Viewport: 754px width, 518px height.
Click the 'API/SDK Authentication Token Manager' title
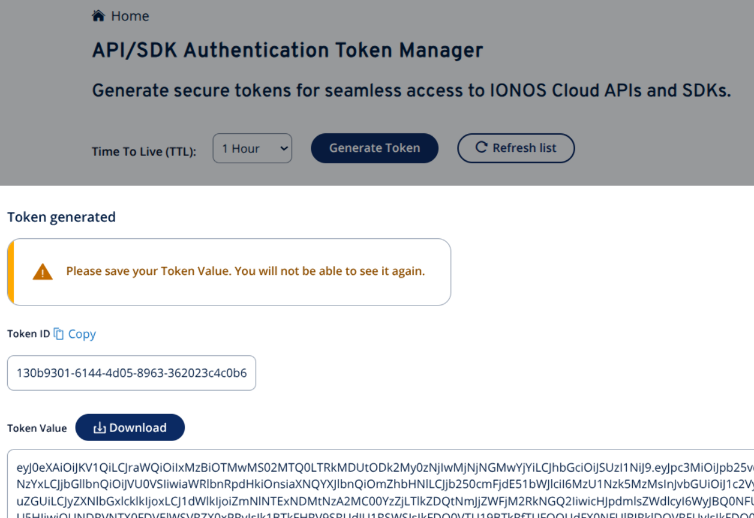point(288,51)
